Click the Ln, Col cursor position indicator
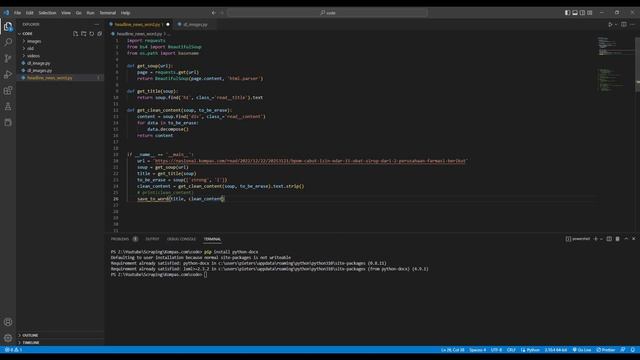 pos(453,350)
